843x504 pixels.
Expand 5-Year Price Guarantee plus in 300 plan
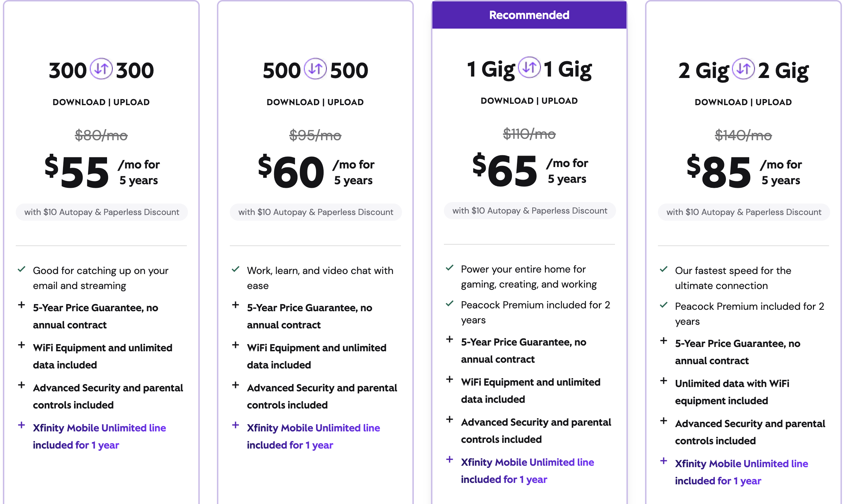pyautogui.click(x=21, y=305)
